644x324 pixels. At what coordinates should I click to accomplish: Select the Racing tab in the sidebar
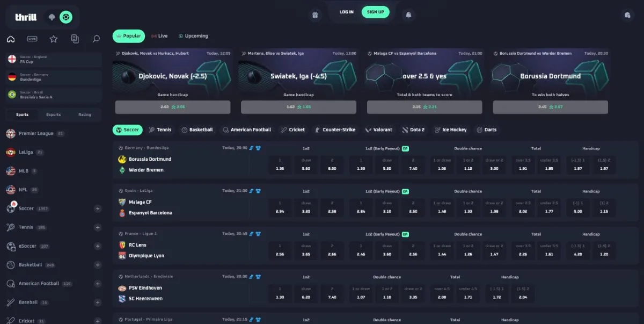pos(85,114)
